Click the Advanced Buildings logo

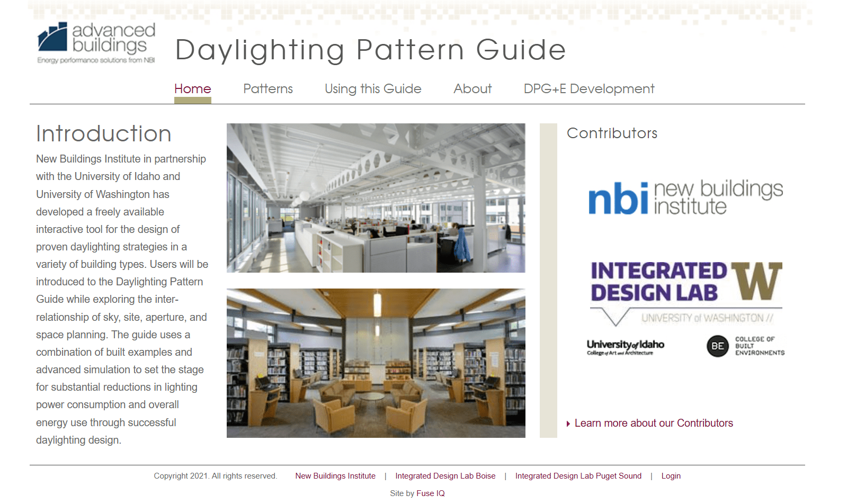[x=96, y=43]
